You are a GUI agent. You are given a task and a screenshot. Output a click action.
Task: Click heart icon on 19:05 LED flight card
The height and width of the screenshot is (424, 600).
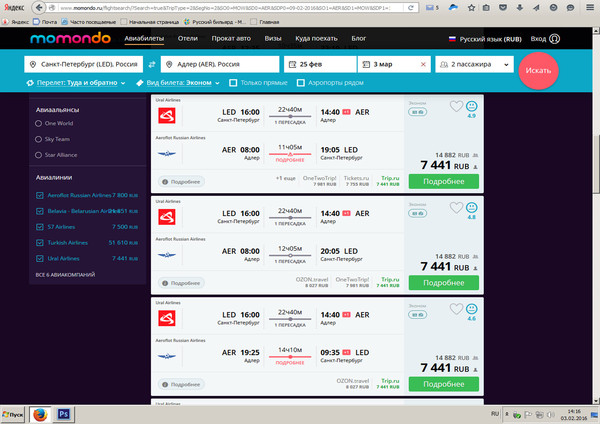coord(456,106)
